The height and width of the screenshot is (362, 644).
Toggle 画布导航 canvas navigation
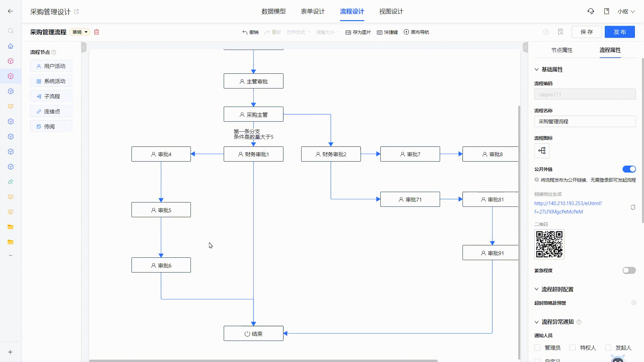coord(416,32)
